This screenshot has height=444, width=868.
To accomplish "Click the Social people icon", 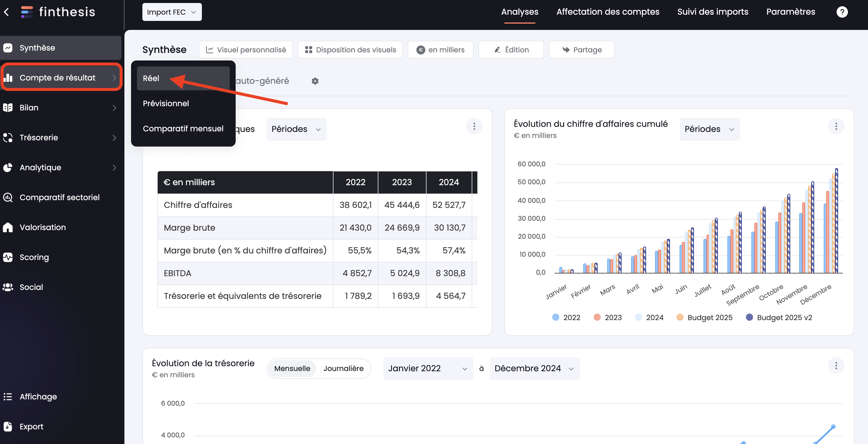I will click(x=8, y=287).
